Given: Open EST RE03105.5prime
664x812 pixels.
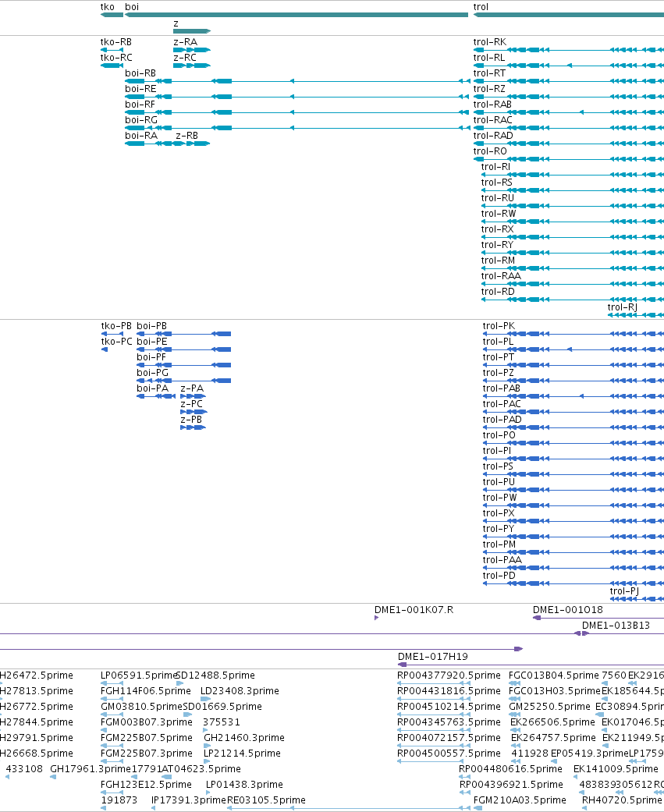Looking at the screenshot, I should click(x=266, y=800).
